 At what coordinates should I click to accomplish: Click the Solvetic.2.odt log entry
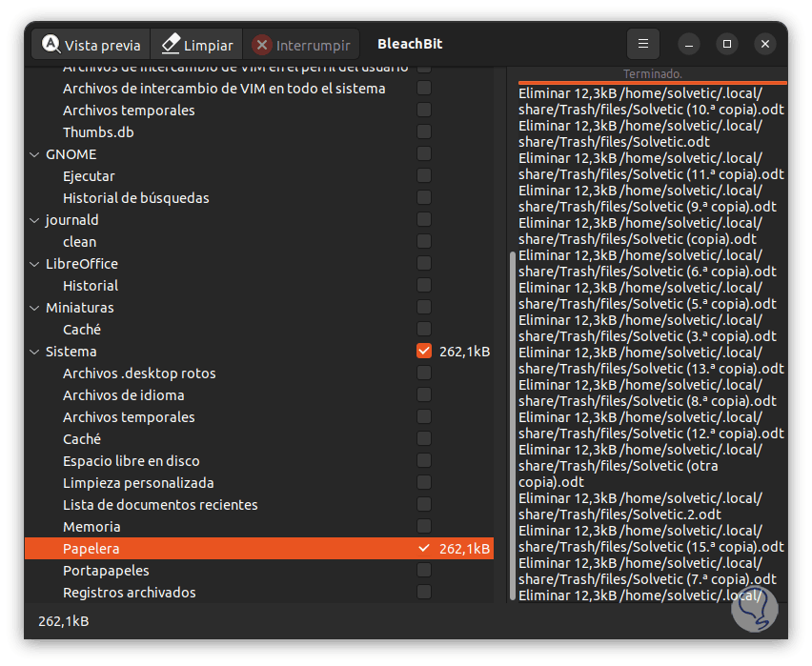tap(640, 506)
